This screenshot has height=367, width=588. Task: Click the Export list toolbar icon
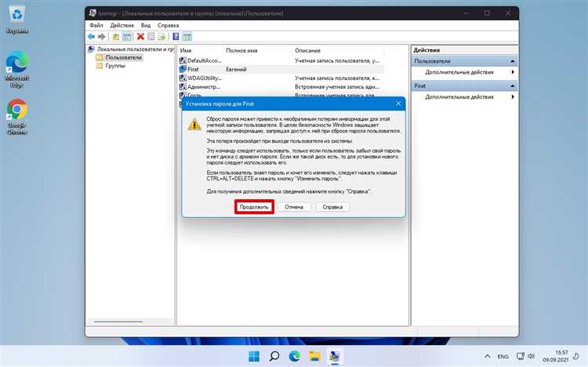point(162,36)
